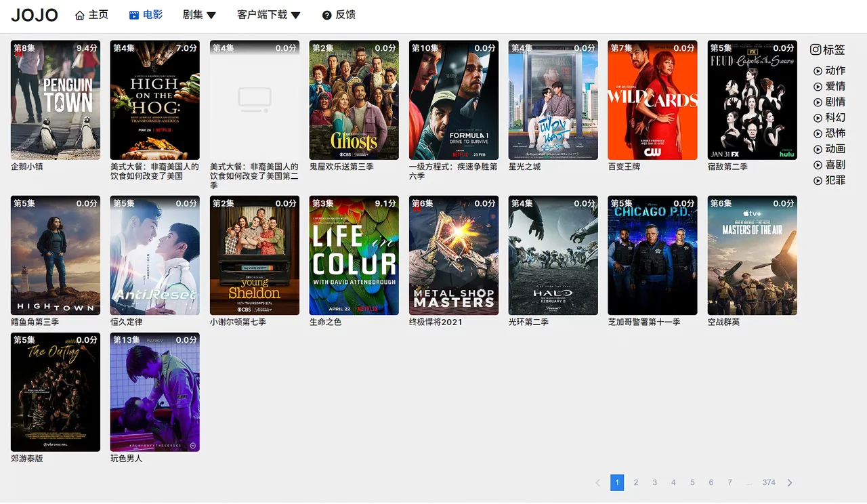Viewport: 867px width, 504px height.
Task: Open the Penguin Town poster
Action: pyautogui.click(x=56, y=100)
